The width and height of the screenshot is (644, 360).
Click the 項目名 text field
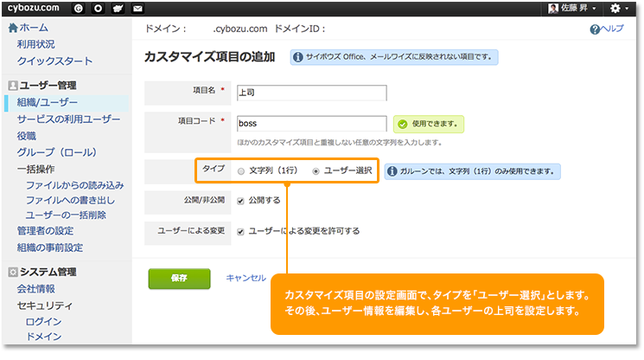(309, 93)
